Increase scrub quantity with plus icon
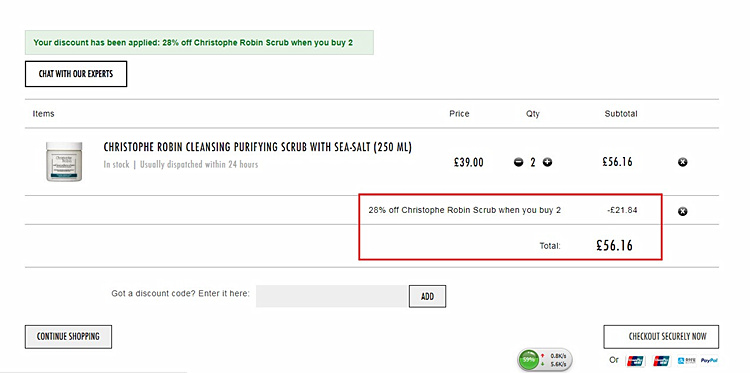 point(547,163)
